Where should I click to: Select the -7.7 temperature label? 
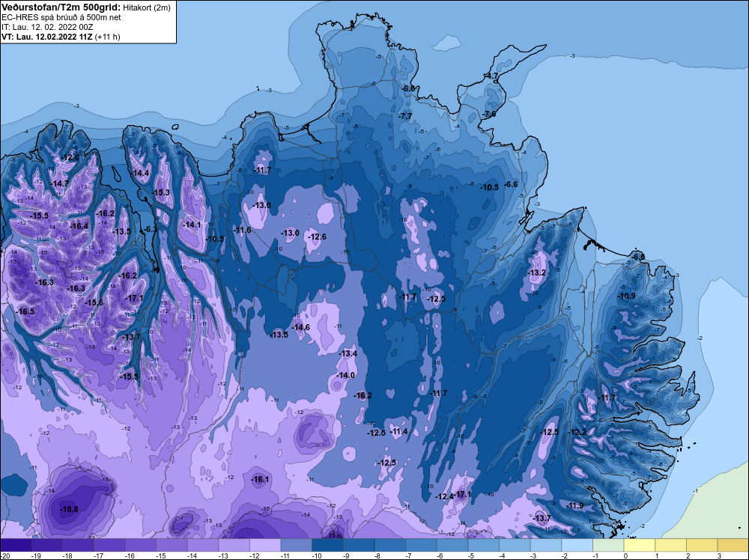[405, 116]
